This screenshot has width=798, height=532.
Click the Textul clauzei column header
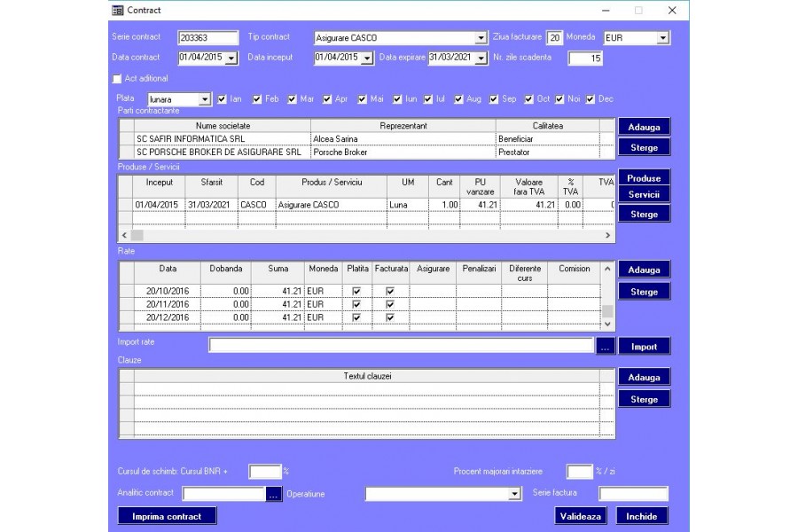click(x=367, y=376)
